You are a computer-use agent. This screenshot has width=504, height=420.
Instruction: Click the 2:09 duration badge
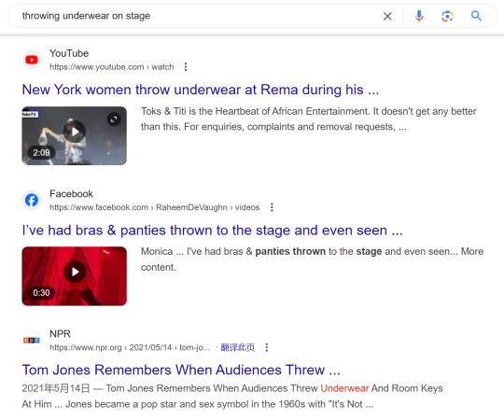point(41,153)
